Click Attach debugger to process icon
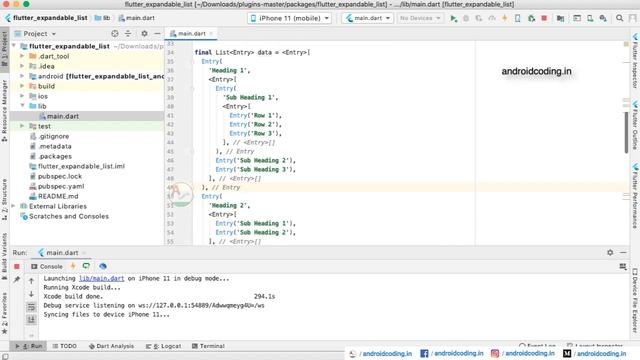Viewport: 640px width, 360px height. (x=531, y=18)
